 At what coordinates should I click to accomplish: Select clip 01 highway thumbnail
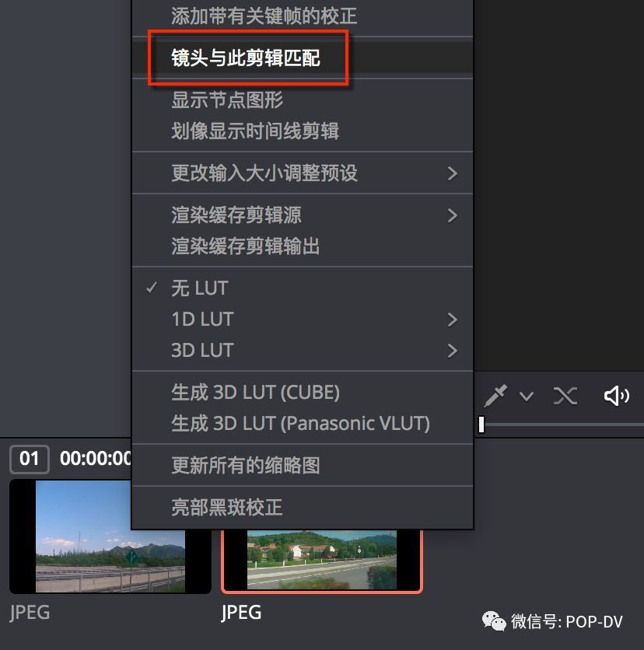click(110, 536)
